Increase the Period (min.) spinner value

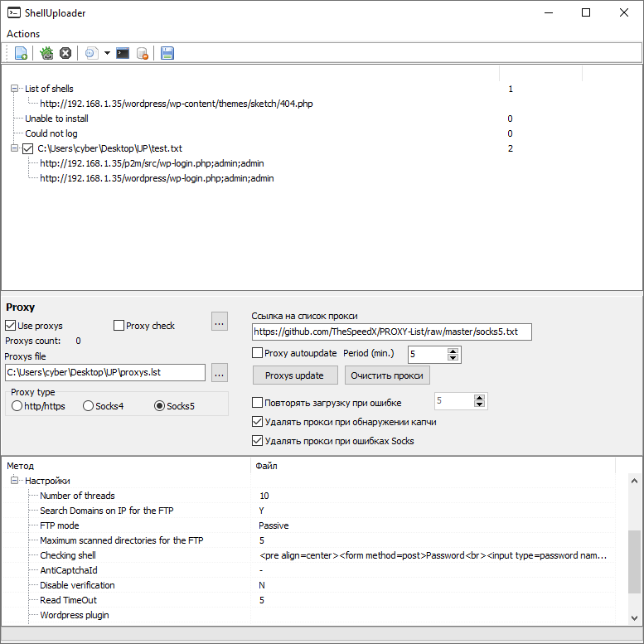click(x=453, y=351)
